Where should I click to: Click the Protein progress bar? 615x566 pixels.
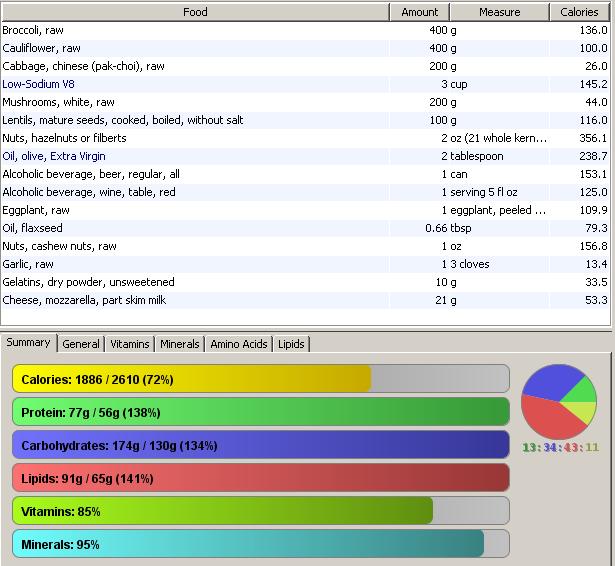tap(260, 412)
